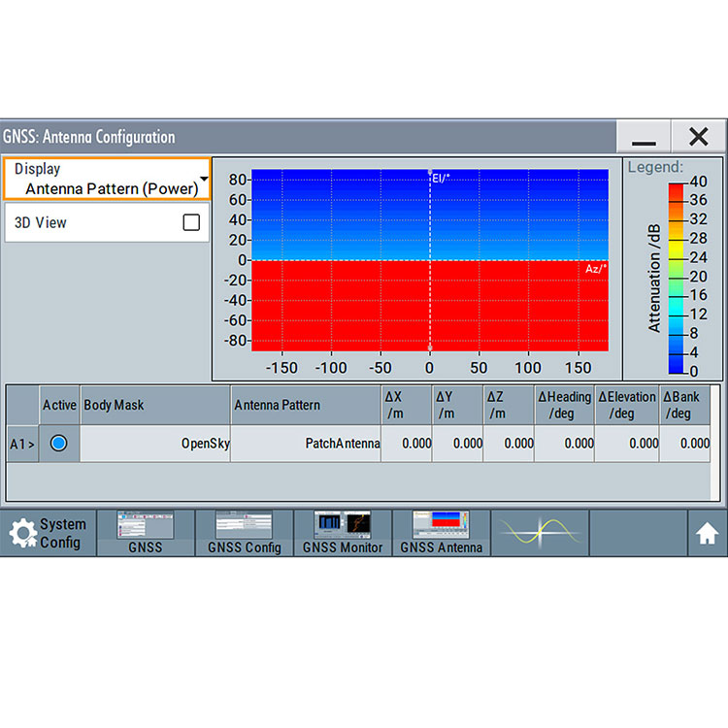The image size is (728, 728).
Task: Open the OpenSky body mask selector
Action: click(155, 444)
